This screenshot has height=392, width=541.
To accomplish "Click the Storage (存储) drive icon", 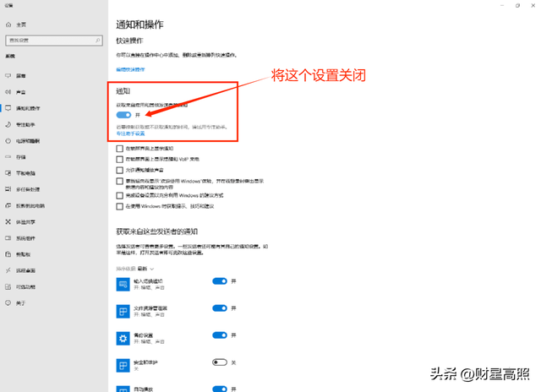I will pos(8,155).
